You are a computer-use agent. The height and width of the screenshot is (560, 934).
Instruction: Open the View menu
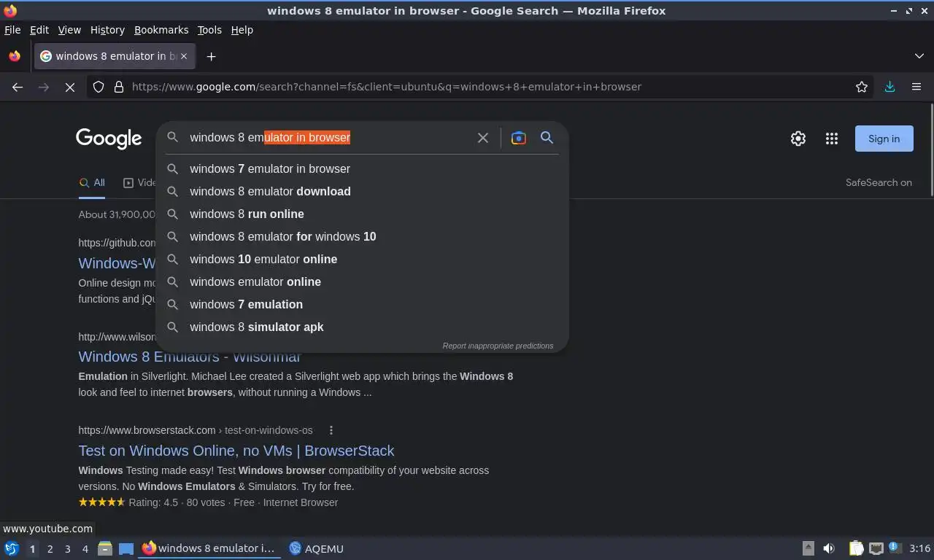click(x=69, y=30)
